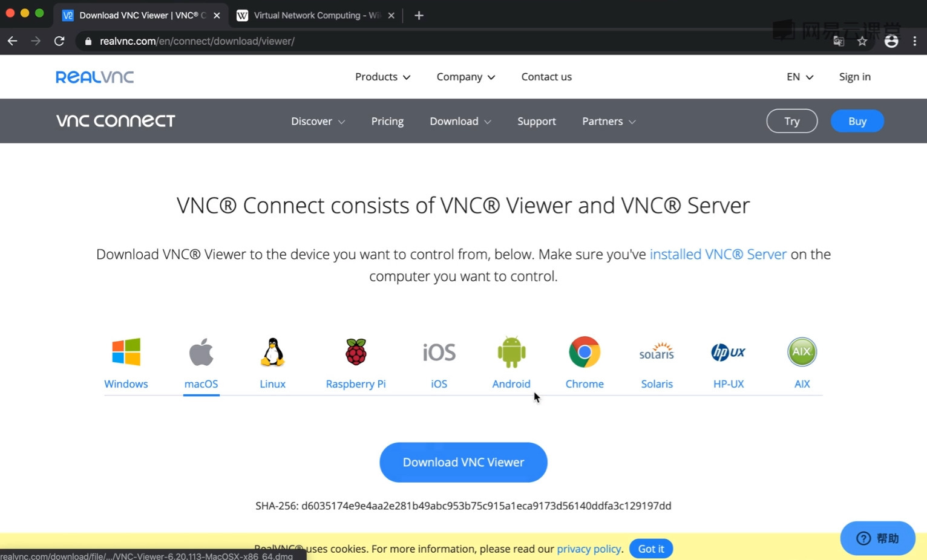Select the Chrome browser icon
Image resolution: width=927 pixels, height=560 pixels.
585,352
